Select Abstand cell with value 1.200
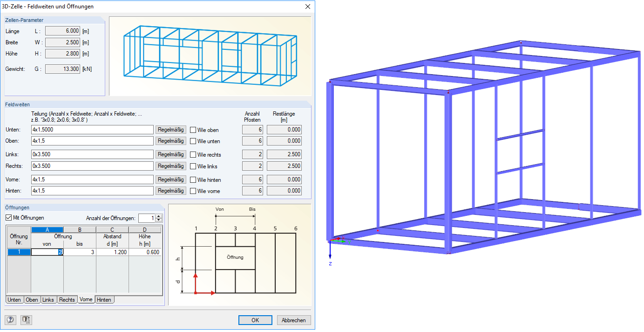Image resolution: width=644 pixels, height=332 pixels. 112,252
